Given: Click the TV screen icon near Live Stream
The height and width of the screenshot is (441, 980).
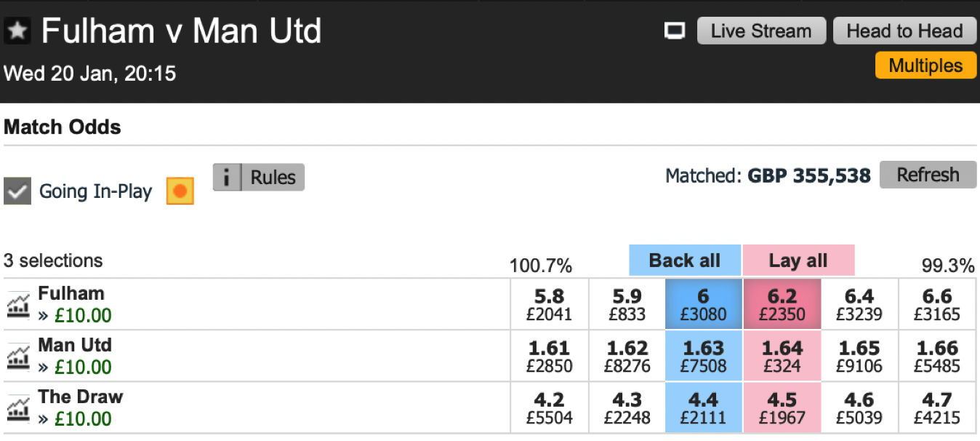Looking at the screenshot, I should [675, 31].
